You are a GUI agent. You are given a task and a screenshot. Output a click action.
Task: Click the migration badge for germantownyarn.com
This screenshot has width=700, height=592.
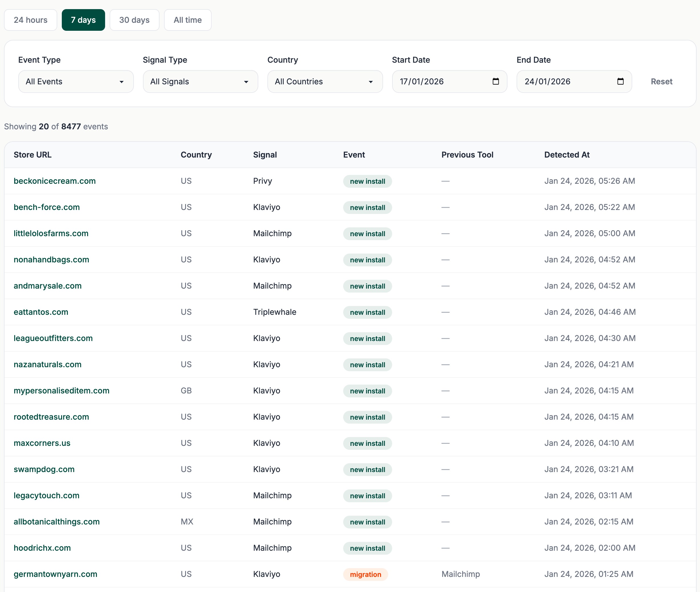pos(365,574)
